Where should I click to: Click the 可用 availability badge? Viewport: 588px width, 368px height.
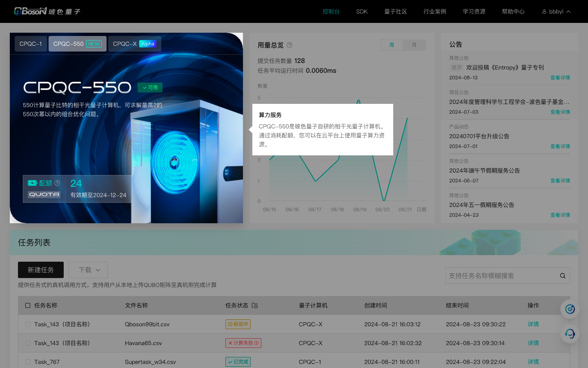tap(150, 88)
